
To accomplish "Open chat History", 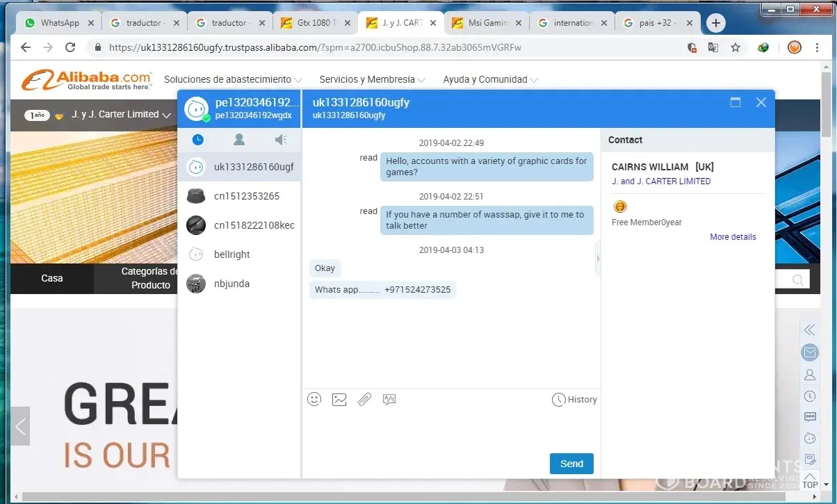I will (574, 400).
